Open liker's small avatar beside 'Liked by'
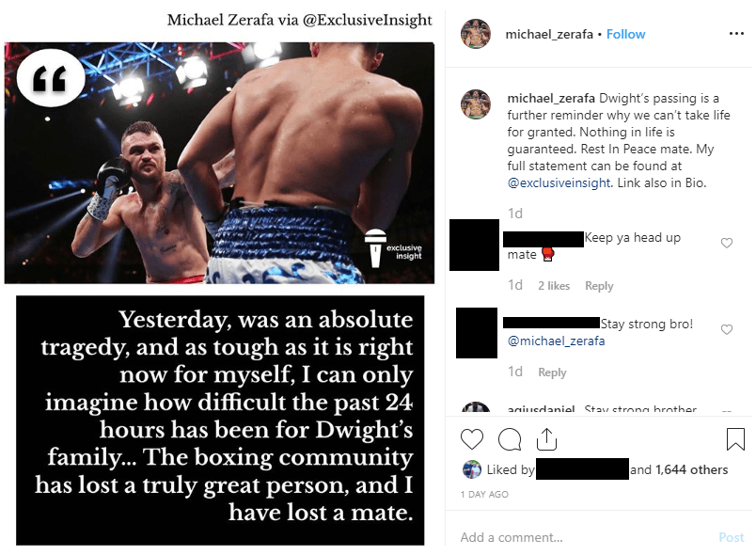The image size is (756, 555). 471,469
